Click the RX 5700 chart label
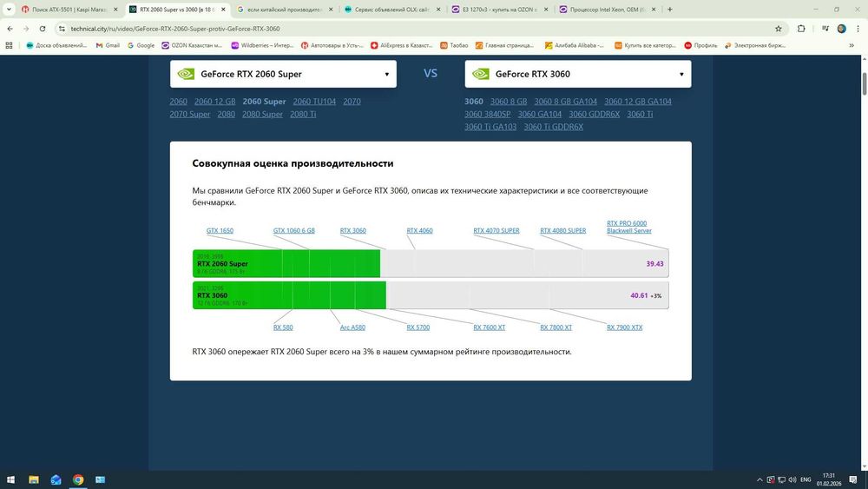 coord(418,327)
